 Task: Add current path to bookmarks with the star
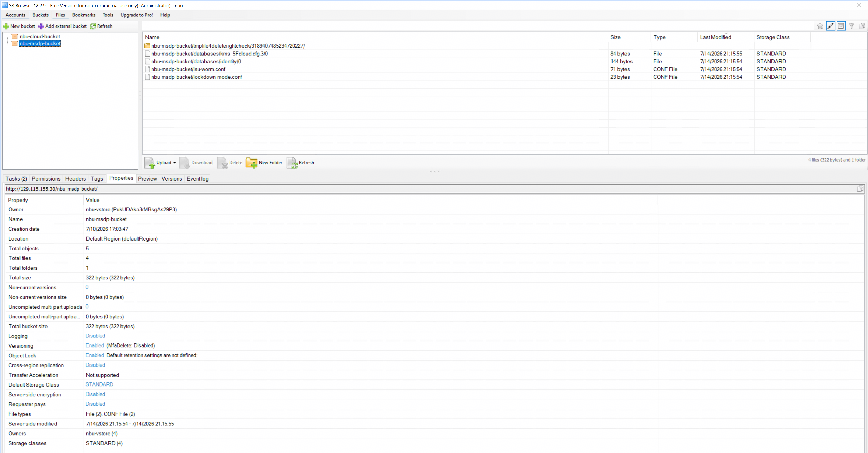click(x=820, y=26)
